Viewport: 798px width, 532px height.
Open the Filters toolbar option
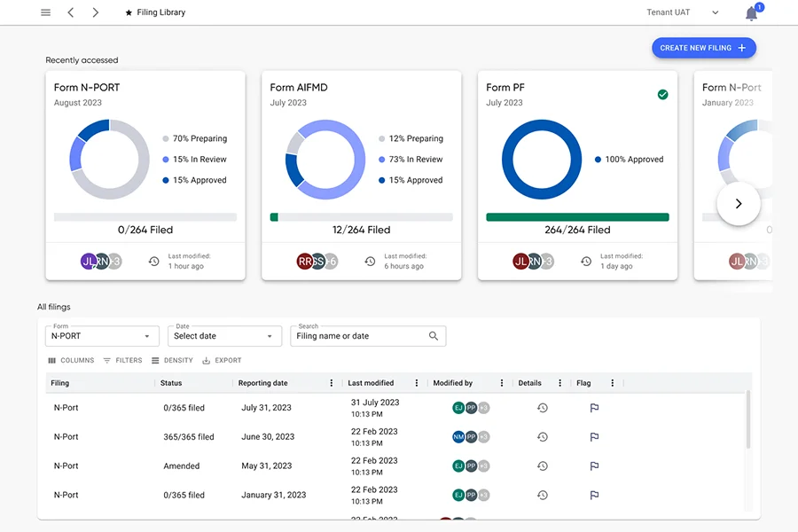(122, 361)
